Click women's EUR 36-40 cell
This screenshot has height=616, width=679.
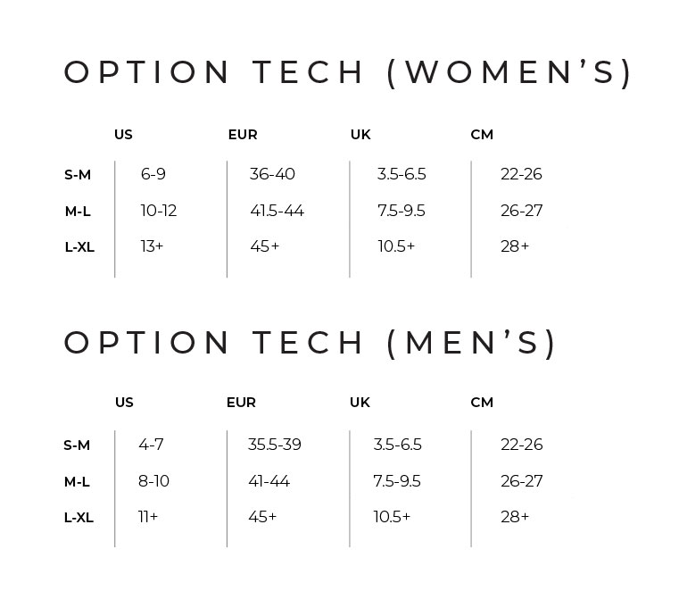[x=272, y=174]
